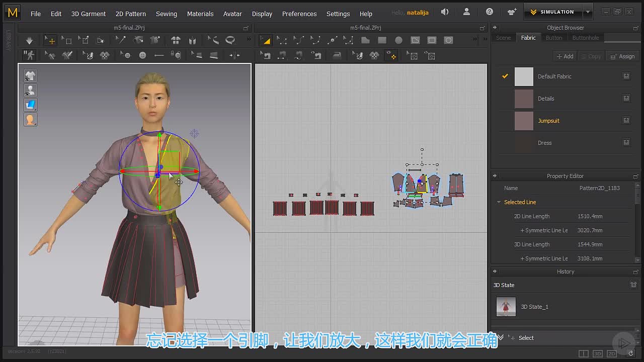Viewport: 644px width, 362px height.
Task: Select the Select/Move tool in 3D toolbar
Action: point(50,40)
